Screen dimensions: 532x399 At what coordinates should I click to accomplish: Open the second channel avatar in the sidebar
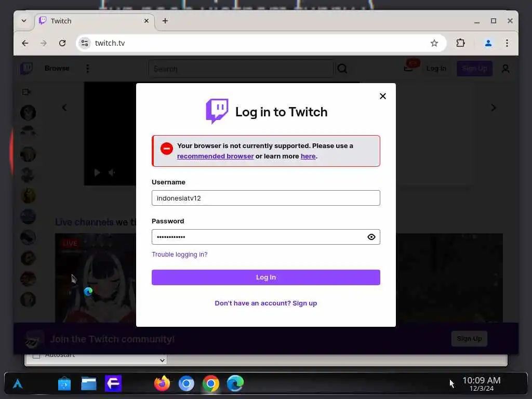(28, 131)
